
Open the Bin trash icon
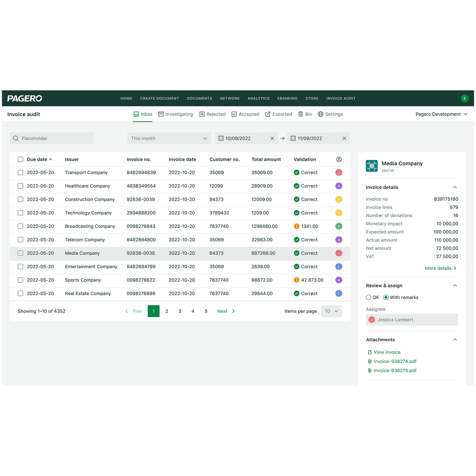click(301, 114)
